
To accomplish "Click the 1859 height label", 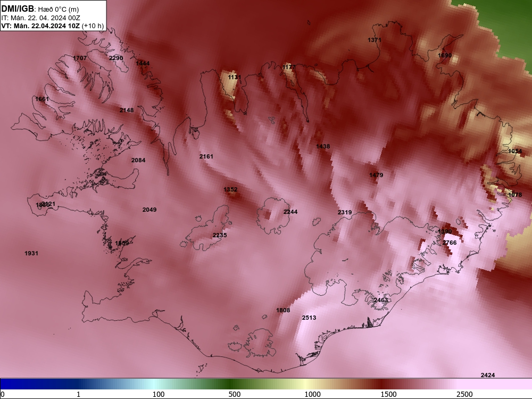I will click(122, 243).
